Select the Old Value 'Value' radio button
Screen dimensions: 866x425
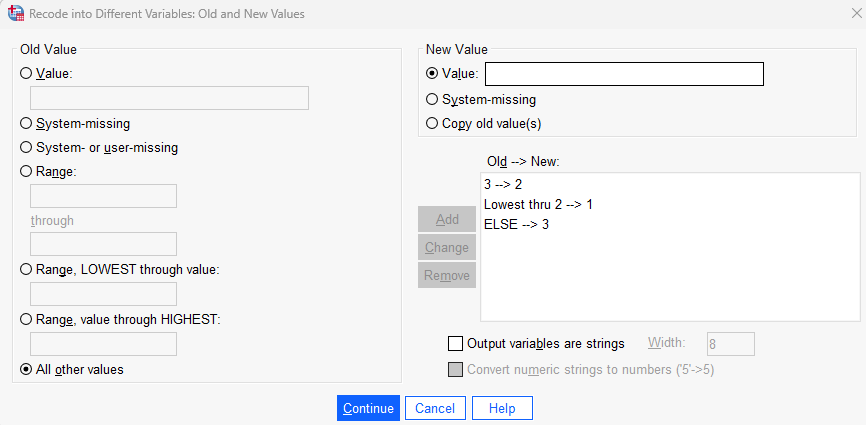[26, 73]
